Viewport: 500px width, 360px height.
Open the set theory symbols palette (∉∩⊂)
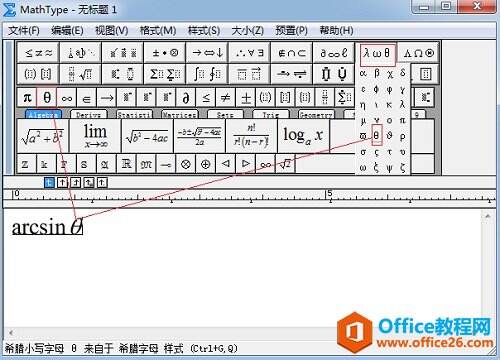292,53
